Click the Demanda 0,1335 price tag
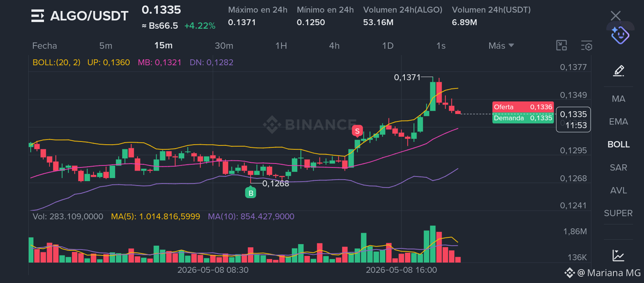 click(x=523, y=118)
